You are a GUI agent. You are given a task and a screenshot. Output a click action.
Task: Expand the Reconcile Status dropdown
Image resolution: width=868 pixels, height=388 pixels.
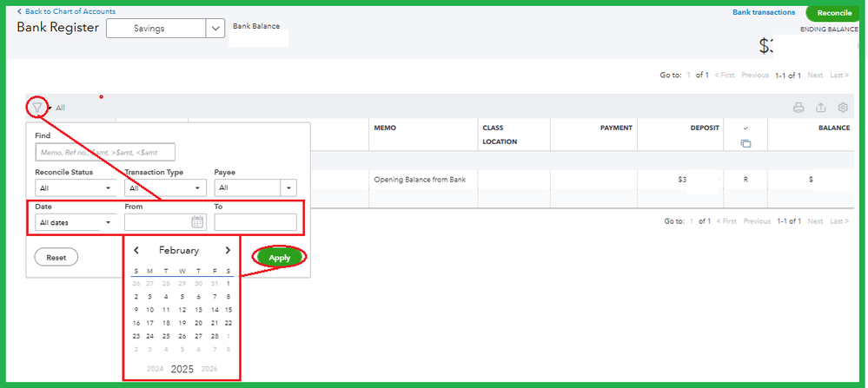tap(76, 187)
